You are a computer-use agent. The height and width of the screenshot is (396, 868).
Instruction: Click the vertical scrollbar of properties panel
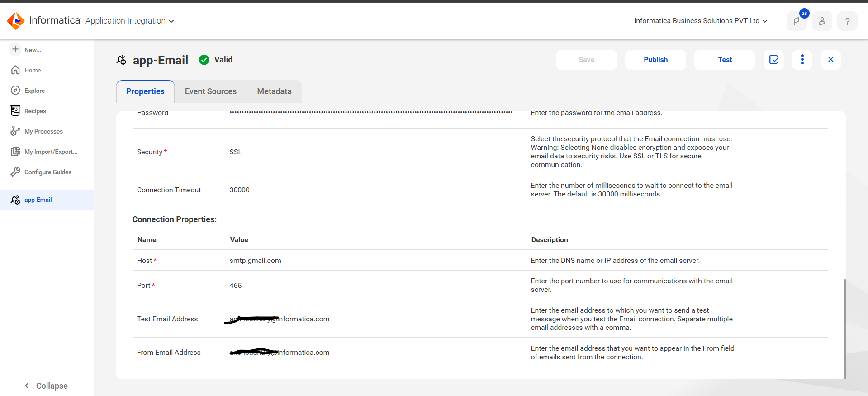click(x=844, y=329)
